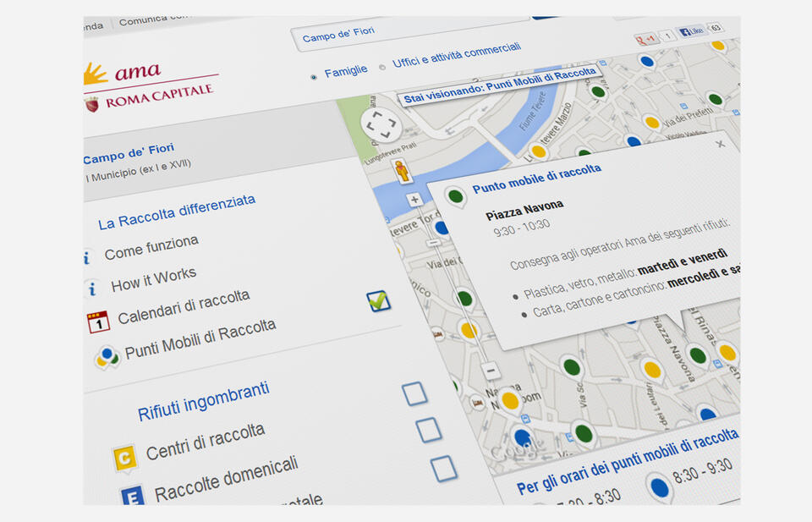Pick the Street View pegman icon
Viewport: 812px width, 522px height.
click(x=403, y=172)
